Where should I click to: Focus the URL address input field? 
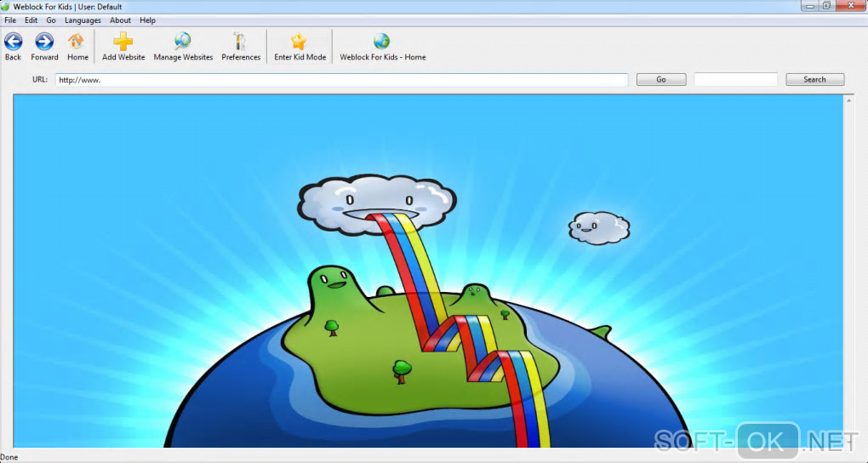tap(341, 80)
